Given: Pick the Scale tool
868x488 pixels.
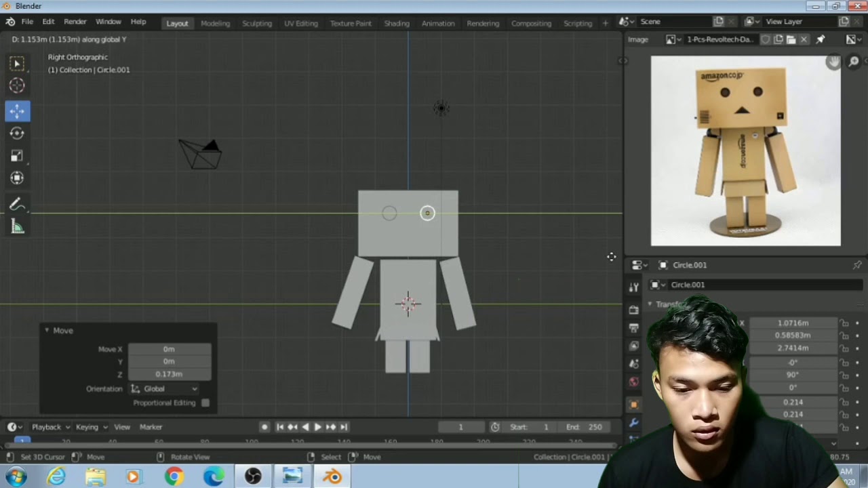Looking at the screenshot, I should coord(17,156).
